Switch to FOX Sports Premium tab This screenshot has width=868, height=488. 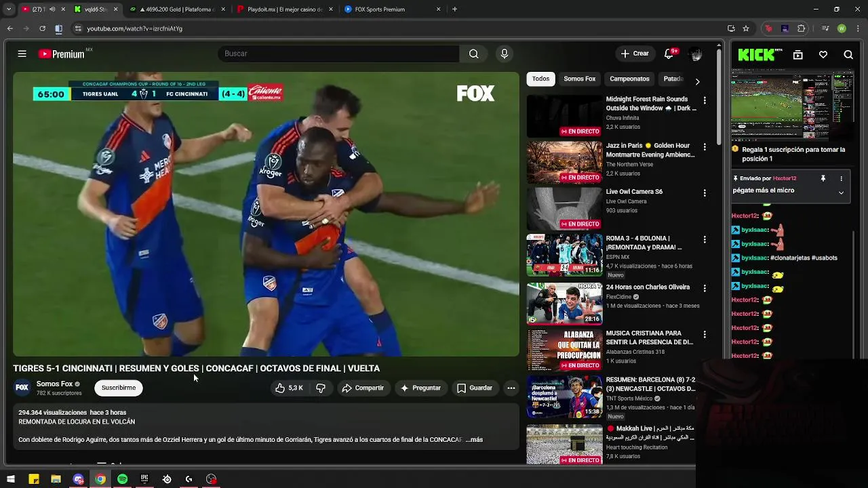392,9
